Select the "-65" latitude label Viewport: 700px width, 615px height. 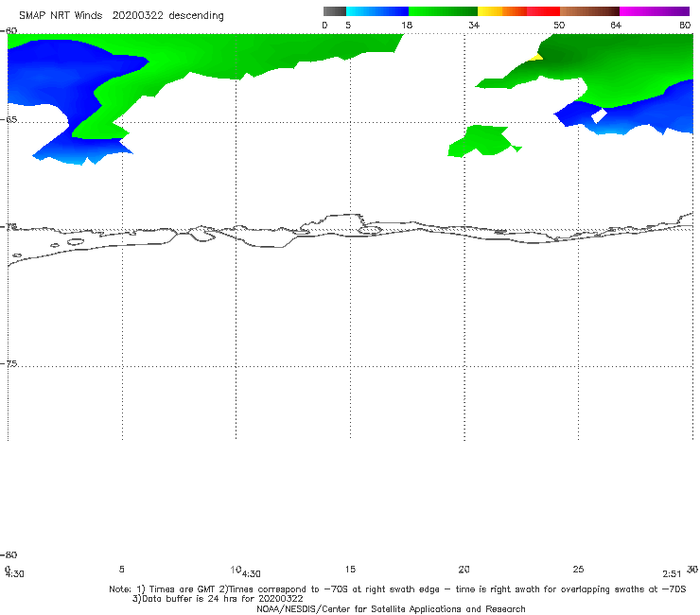tap(9, 120)
